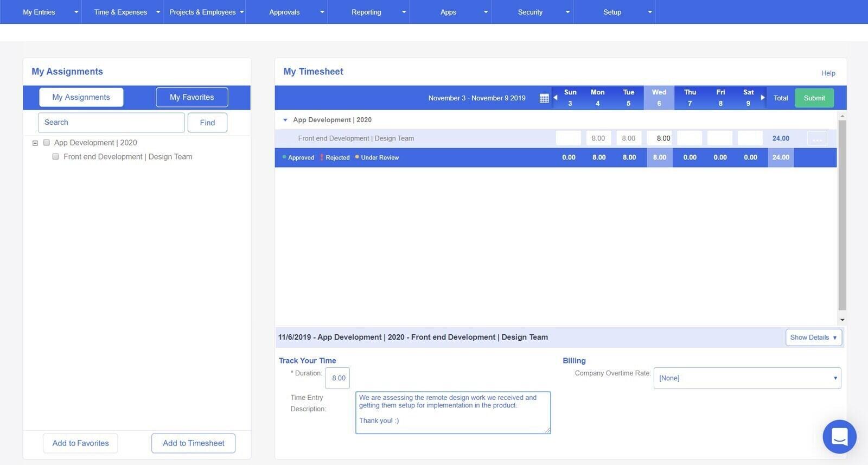868x465 pixels.
Task: Open Reporting menu
Action: coord(368,12)
